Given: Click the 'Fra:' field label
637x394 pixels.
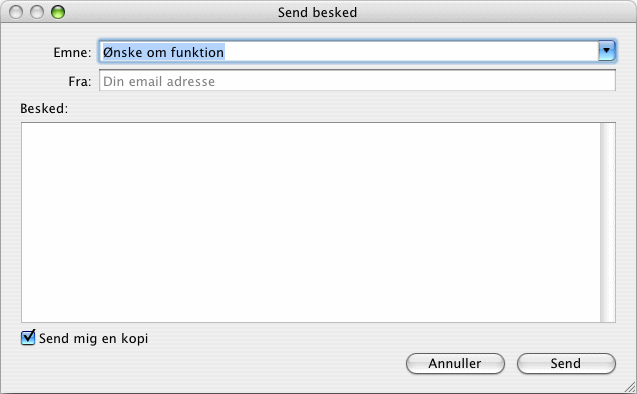Looking at the screenshot, I should pyautogui.click(x=80, y=82).
